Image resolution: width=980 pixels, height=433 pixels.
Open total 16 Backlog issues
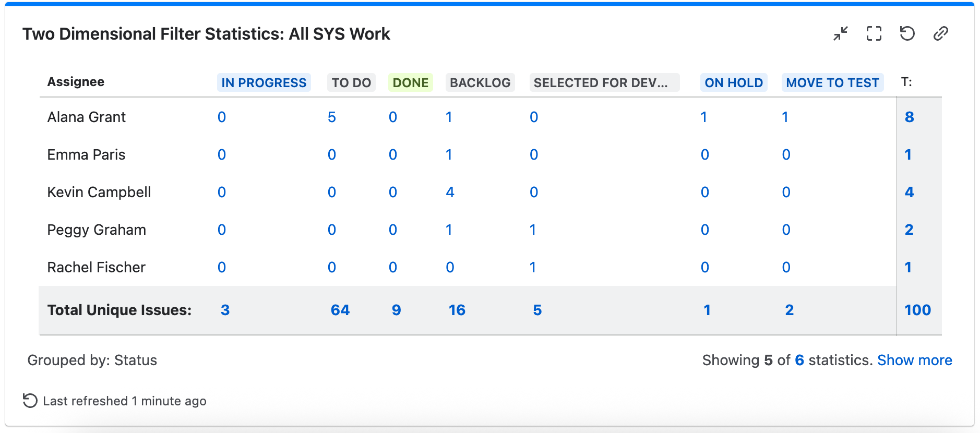(457, 310)
